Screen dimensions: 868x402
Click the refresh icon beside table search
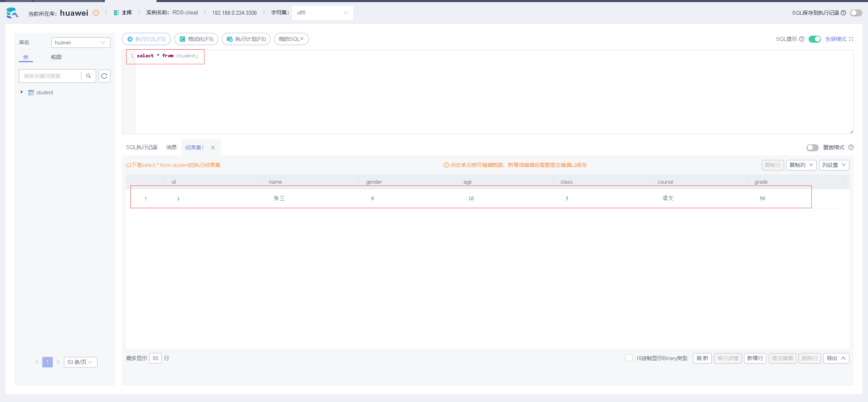pos(104,76)
